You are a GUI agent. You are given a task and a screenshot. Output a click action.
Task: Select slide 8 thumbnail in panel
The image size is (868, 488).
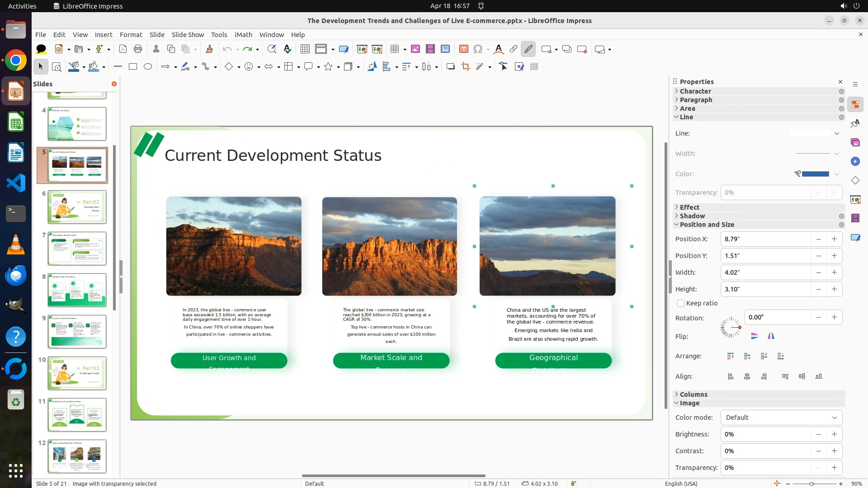click(77, 290)
